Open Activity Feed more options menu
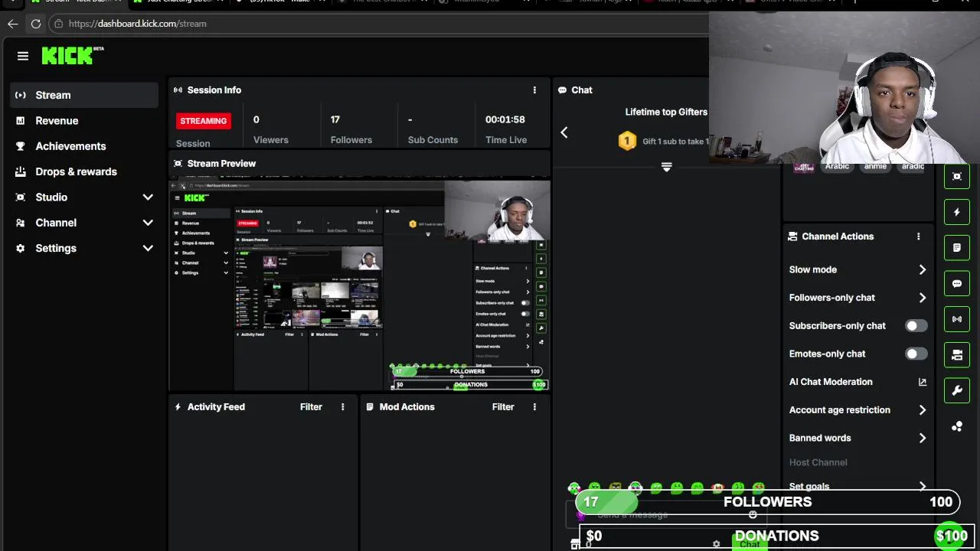Viewport: 980px width, 551px height. coord(342,407)
